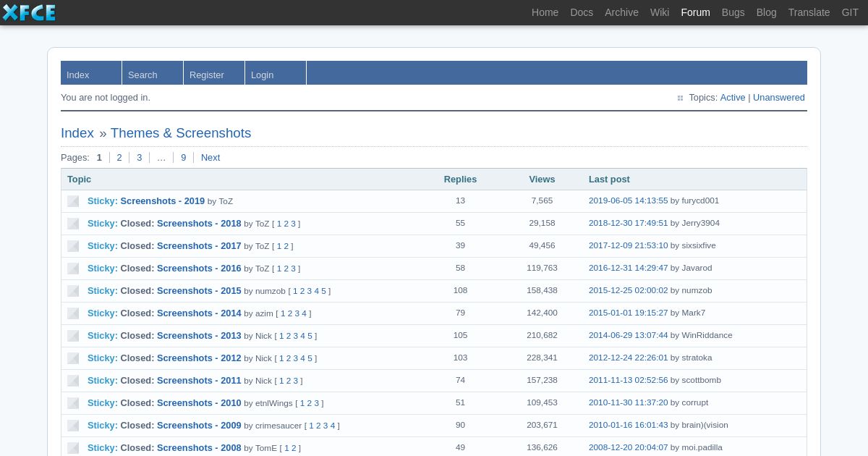Click the topic icon beside Screenshots - 2010

(x=73, y=403)
